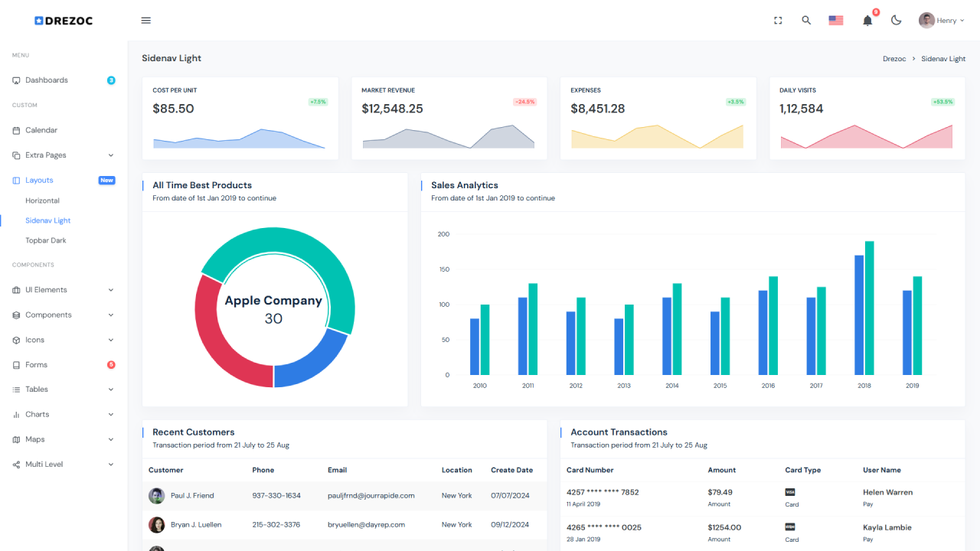
Task: Click the US flag language icon
Action: pos(836,21)
